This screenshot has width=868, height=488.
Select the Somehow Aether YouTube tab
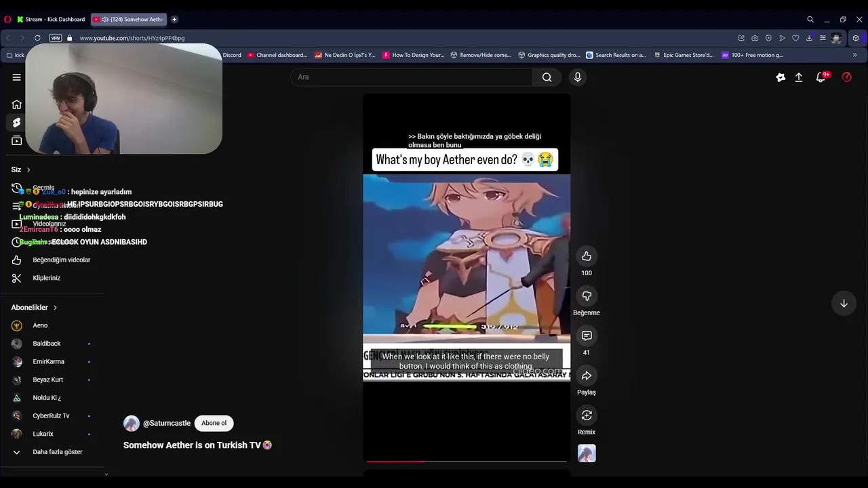tap(129, 19)
